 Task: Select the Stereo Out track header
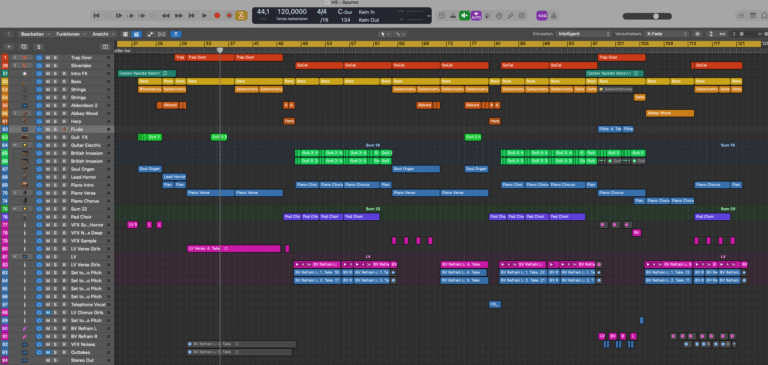pyautogui.click(x=57, y=361)
